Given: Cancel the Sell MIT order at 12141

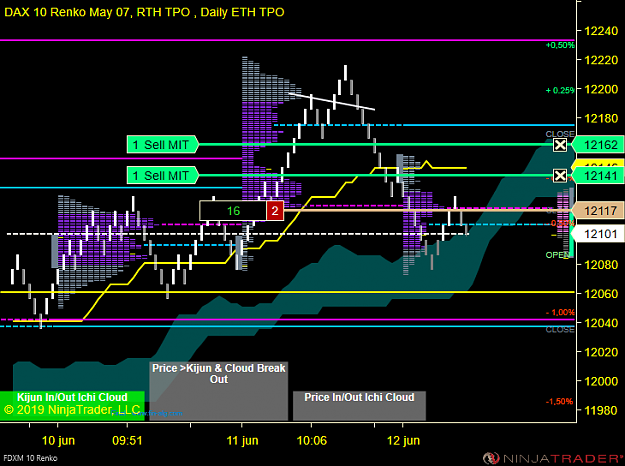Looking at the screenshot, I should click(x=560, y=176).
